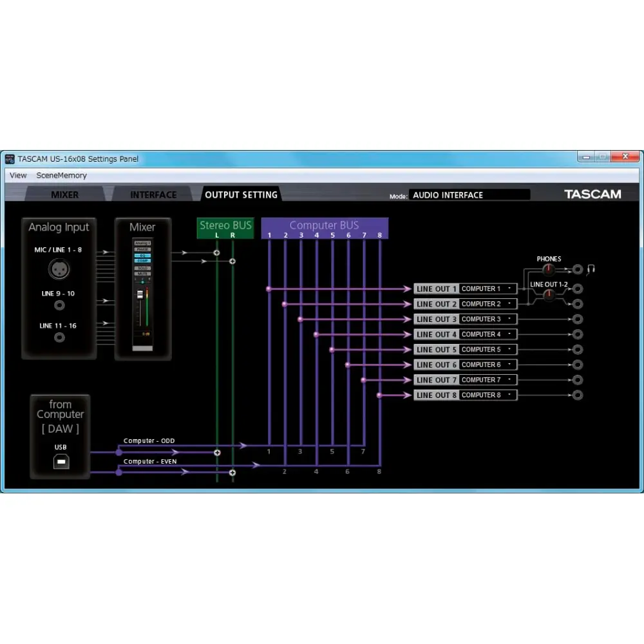Expand the LINE OUT 8 source dropdown
This screenshot has height=644, width=644.
(488, 395)
